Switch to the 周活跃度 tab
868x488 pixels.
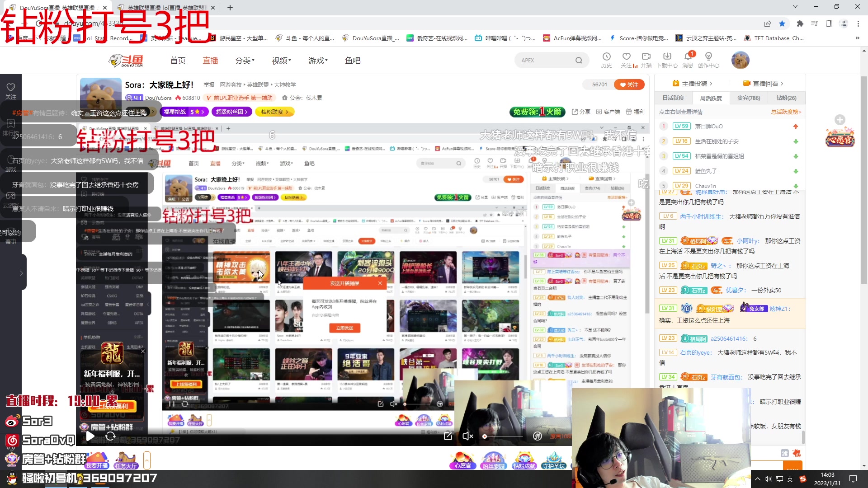[711, 98]
